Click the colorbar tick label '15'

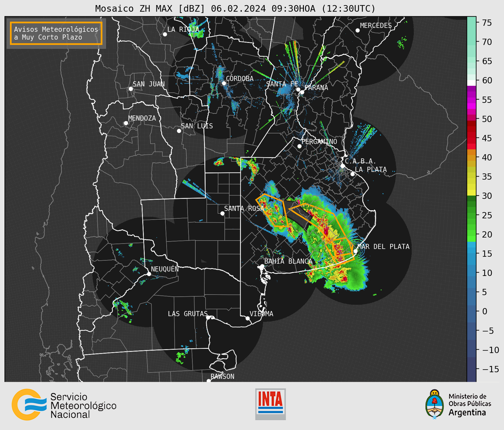pyautogui.click(x=487, y=254)
